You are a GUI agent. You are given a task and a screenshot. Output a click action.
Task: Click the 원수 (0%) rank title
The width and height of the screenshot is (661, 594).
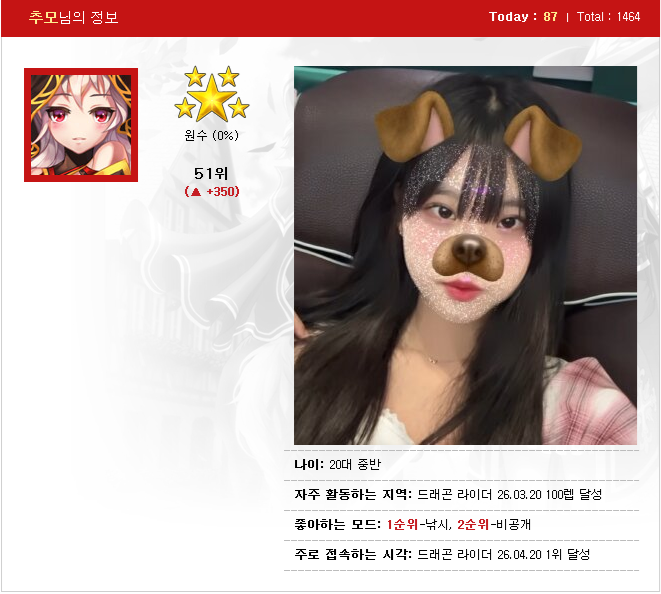pos(211,135)
